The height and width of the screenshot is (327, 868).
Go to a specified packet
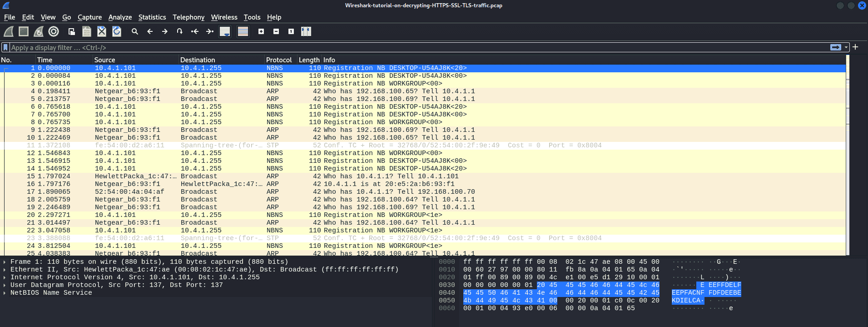[x=180, y=31]
